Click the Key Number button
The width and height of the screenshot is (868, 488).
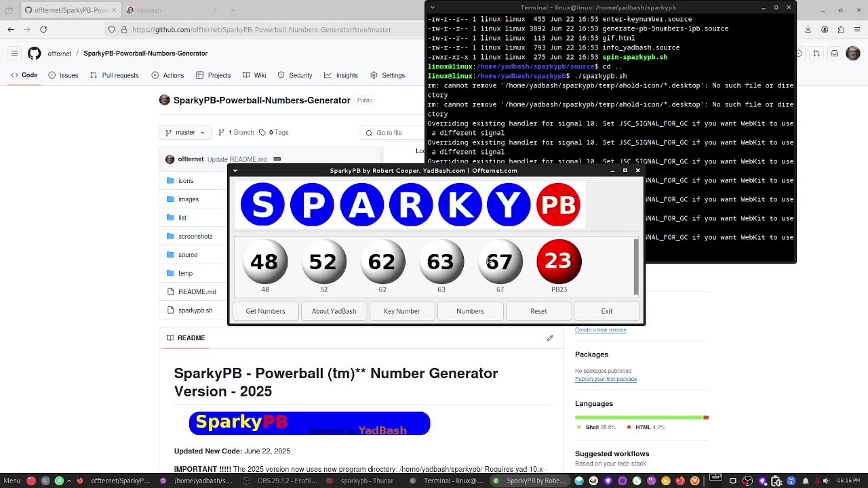point(402,311)
